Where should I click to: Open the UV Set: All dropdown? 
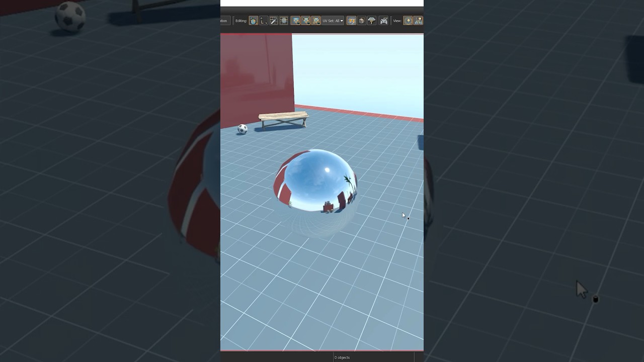333,21
